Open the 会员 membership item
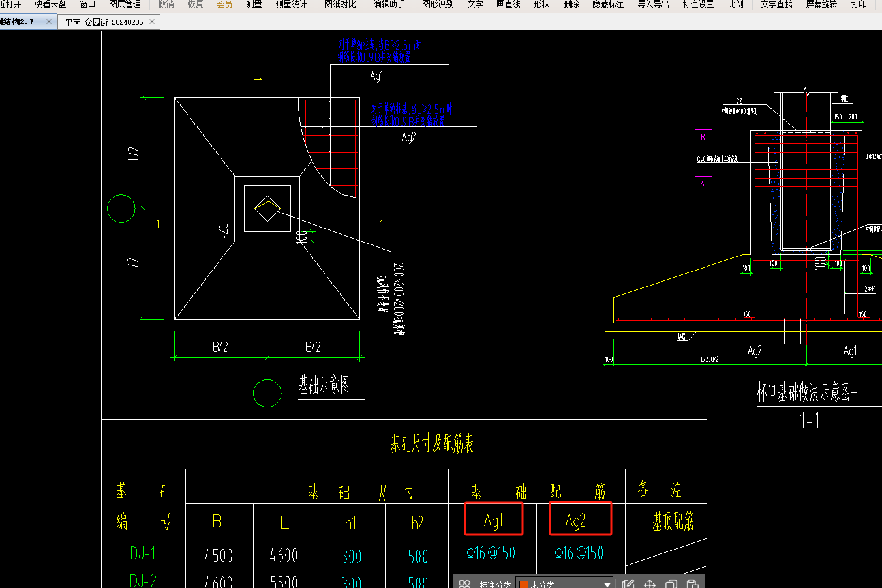882x588 pixels. 224,4
